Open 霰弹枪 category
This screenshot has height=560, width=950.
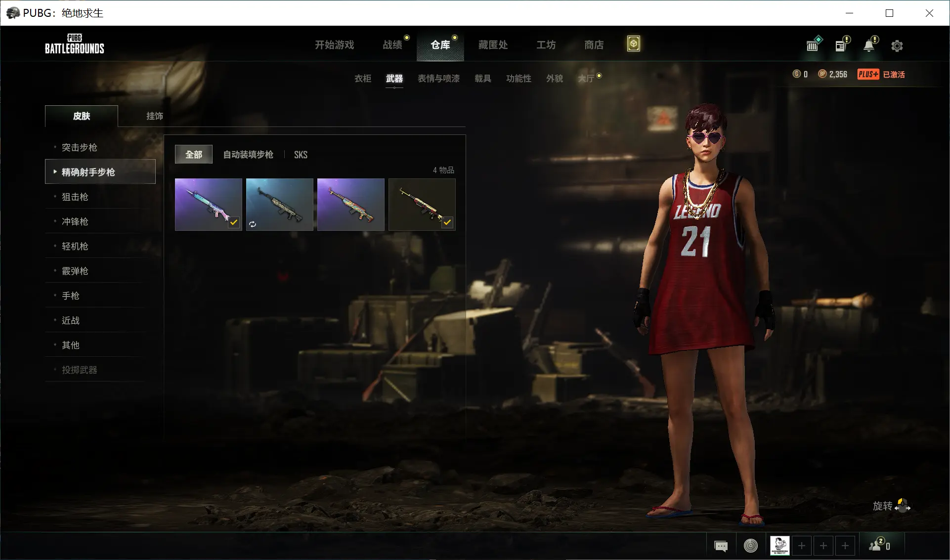pos(100,271)
